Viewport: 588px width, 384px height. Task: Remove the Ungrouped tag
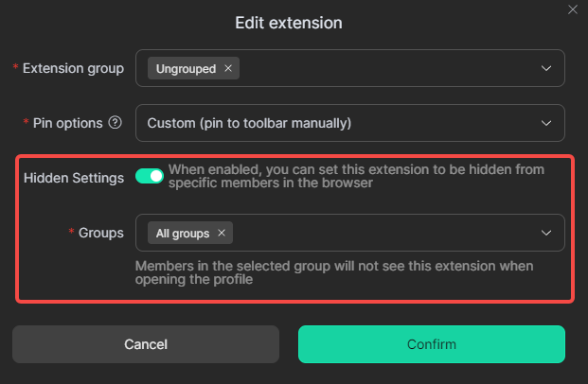pos(228,69)
